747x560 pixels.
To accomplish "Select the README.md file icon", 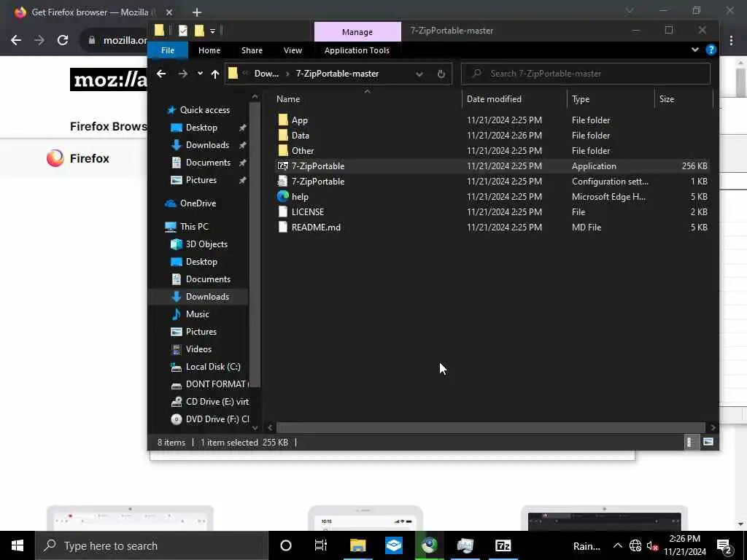I will point(283,227).
